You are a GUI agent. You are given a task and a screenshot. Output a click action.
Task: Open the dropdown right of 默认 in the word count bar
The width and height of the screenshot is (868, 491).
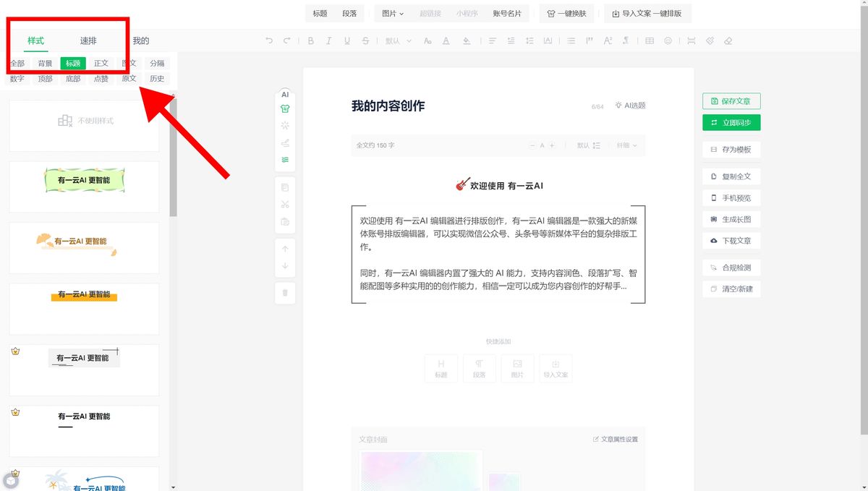coord(626,145)
